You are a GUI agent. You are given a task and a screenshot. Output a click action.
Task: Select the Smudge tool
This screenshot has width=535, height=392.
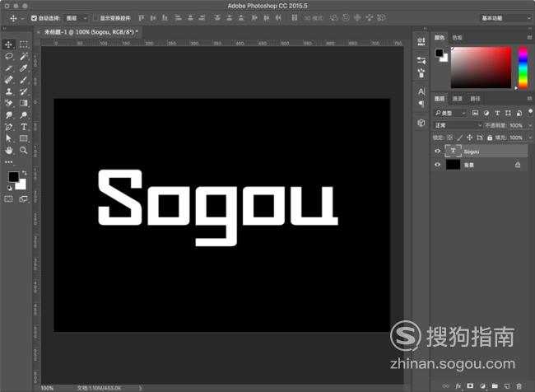pyautogui.click(x=8, y=115)
